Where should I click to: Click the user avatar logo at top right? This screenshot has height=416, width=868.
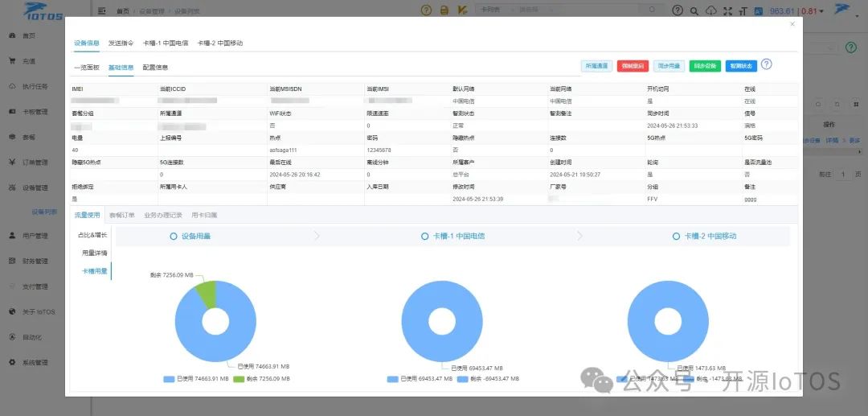pyautogui.click(x=842, y=10)
